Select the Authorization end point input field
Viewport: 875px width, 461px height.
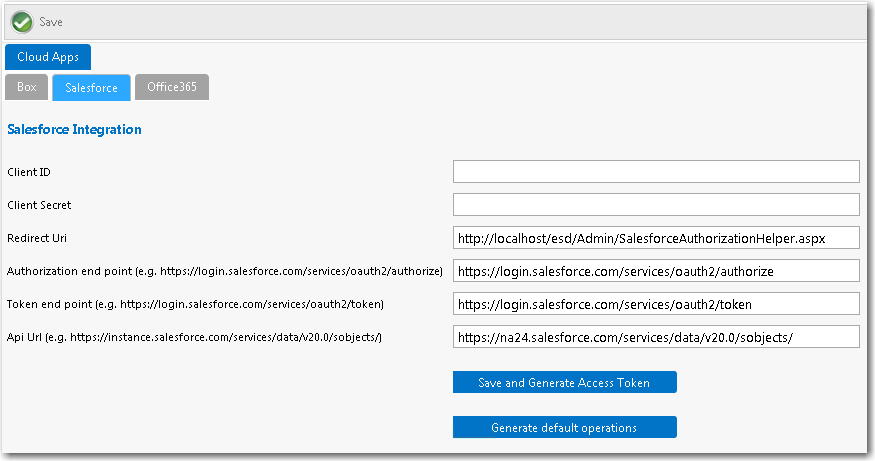[656, 271]
